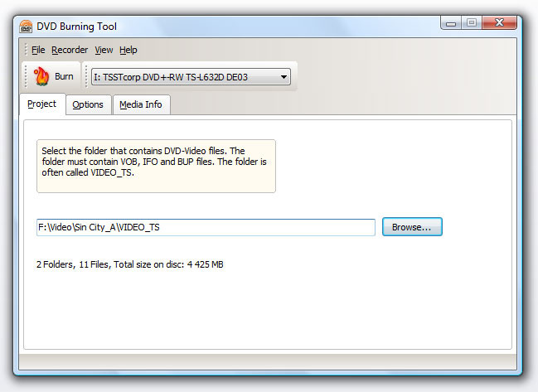Open the View menu
The width and height of the screenshot is (538, 392).
point(104,50)
